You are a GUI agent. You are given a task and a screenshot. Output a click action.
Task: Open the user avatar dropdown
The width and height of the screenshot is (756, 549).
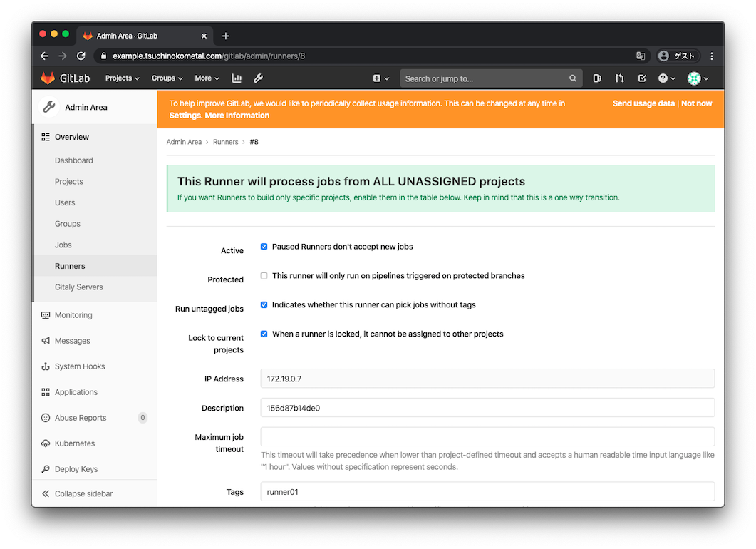coord(698,78)
